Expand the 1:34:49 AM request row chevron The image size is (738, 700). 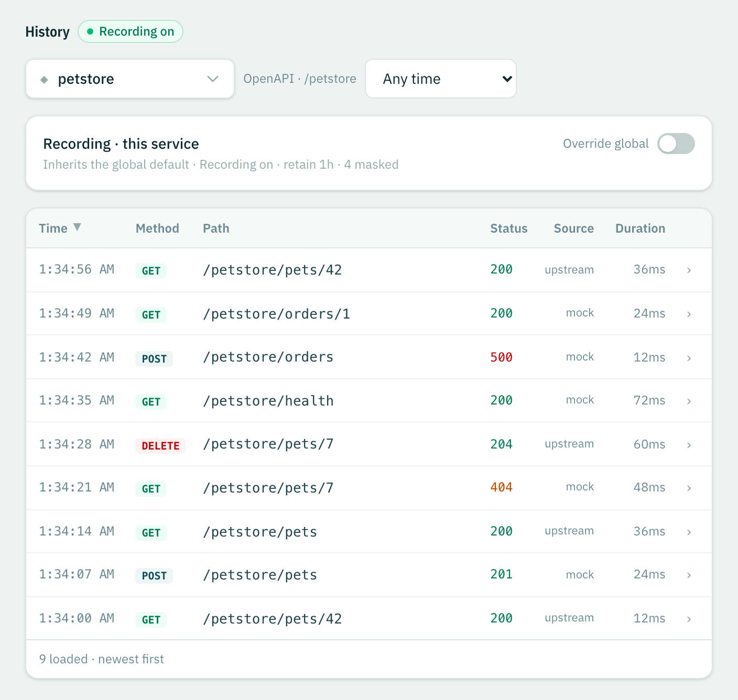click(x=689, y=314)
